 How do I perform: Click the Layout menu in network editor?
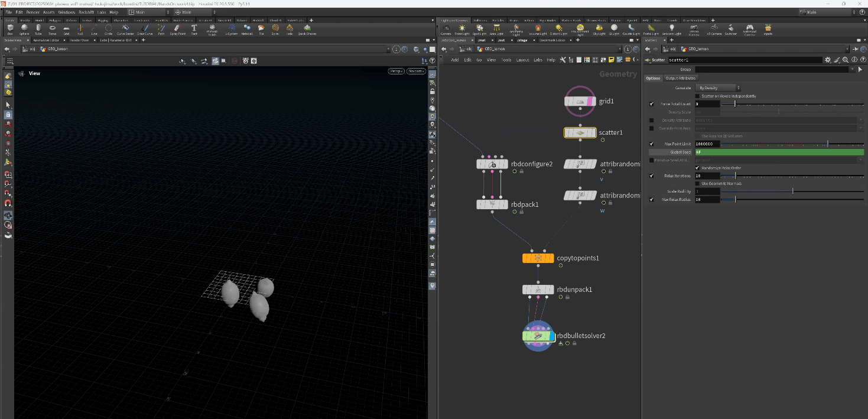click(522, 60)
